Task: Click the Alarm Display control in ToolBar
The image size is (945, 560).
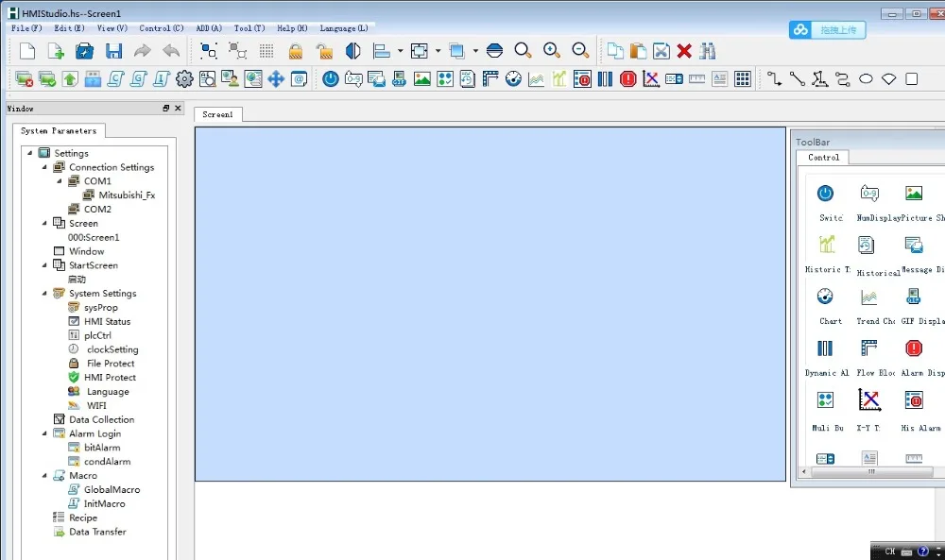Action: click(x=914, y=348)
